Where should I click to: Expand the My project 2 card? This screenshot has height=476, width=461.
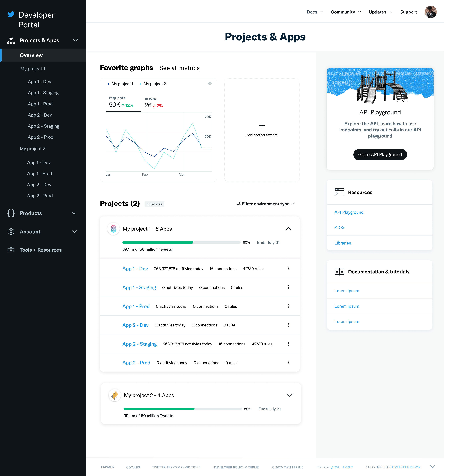tap(290, 395)
